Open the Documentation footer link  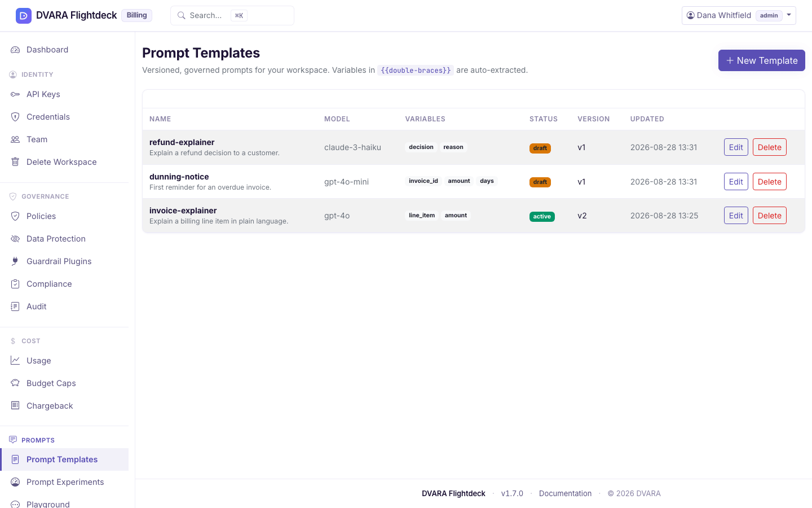click(565, 493)
